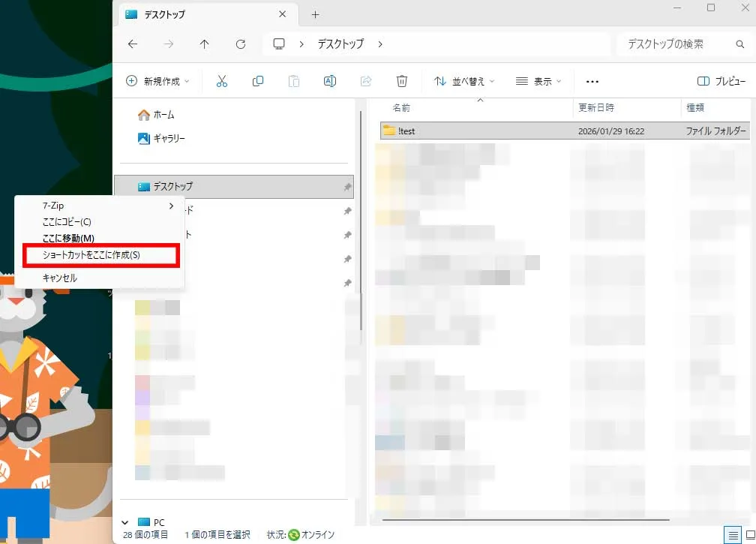Switch to details view in status bar
Screen dimensions: 756x544
point(733,534)
